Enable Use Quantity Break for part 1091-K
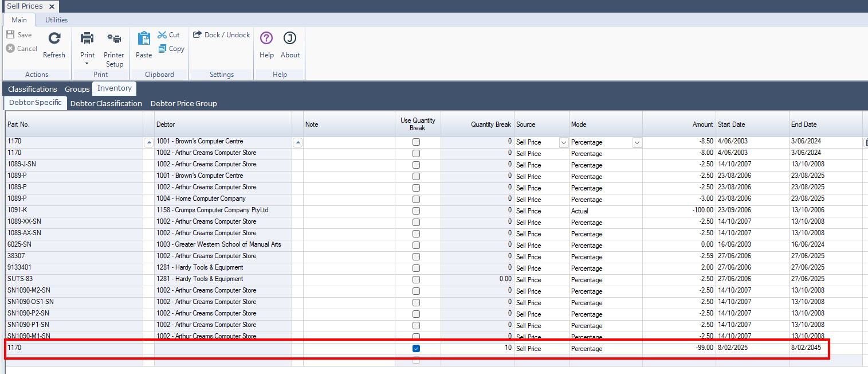The width and height of the screenshot is (868, 374). (x=416, y=211)
